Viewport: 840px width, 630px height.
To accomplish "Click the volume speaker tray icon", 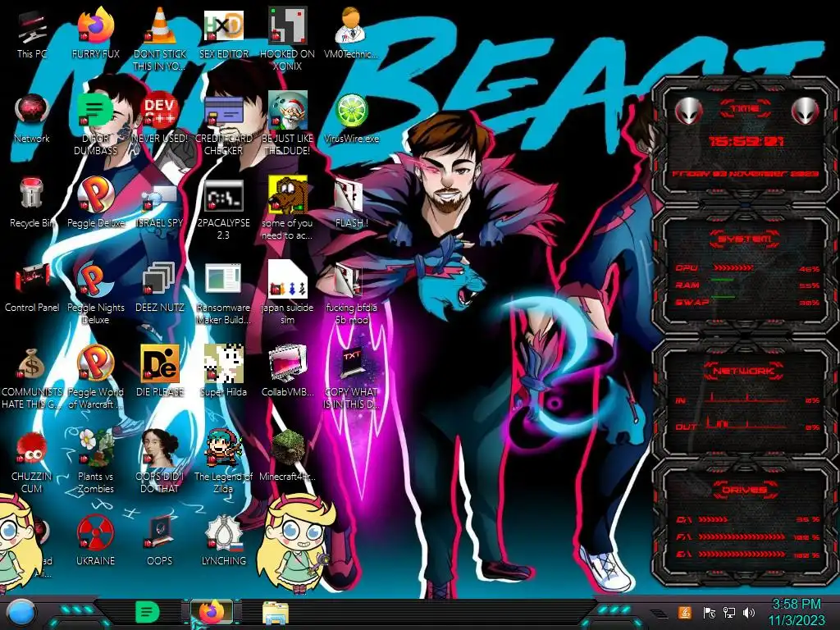I will point(750,612).
